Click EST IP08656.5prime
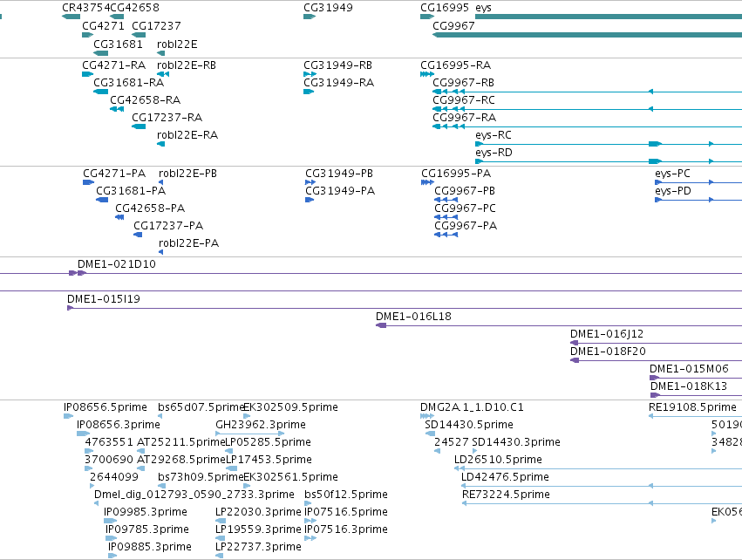 (105, 407)
